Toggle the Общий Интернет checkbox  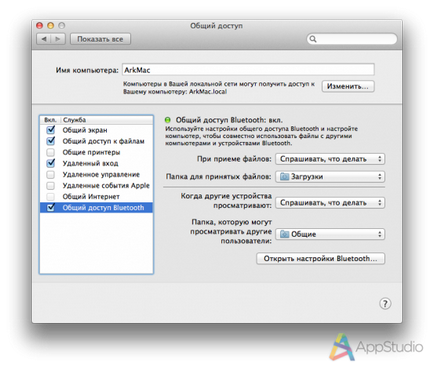pyautogui.click(x=51, y=196)
